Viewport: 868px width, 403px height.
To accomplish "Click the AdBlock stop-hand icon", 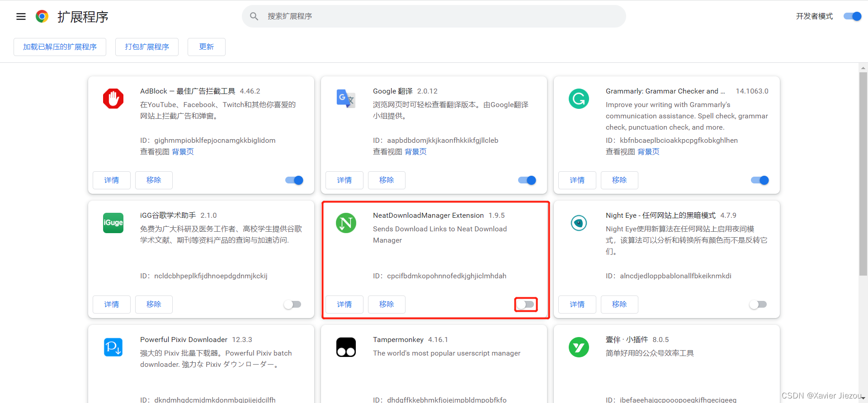I will pyautogui.click(x=113, y=98).
